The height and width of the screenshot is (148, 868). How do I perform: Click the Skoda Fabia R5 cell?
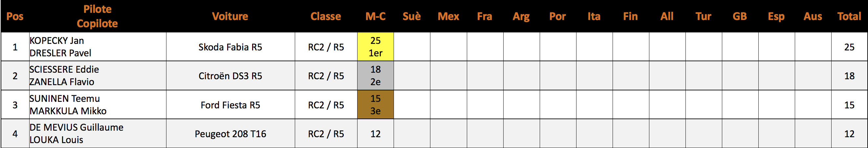click(x=230, y=47)
